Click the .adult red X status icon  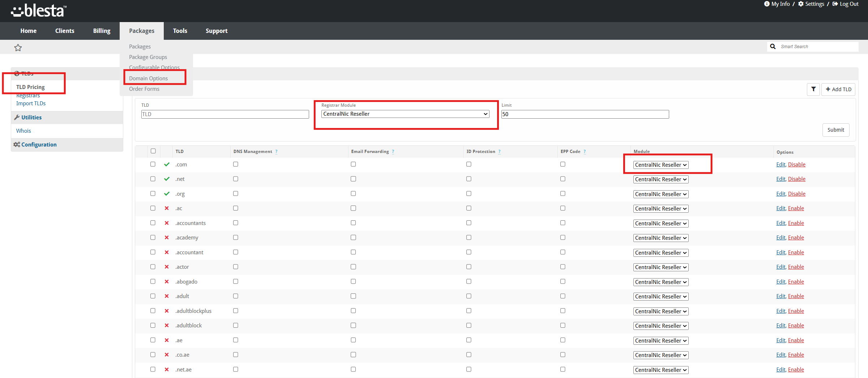point(167,296)
